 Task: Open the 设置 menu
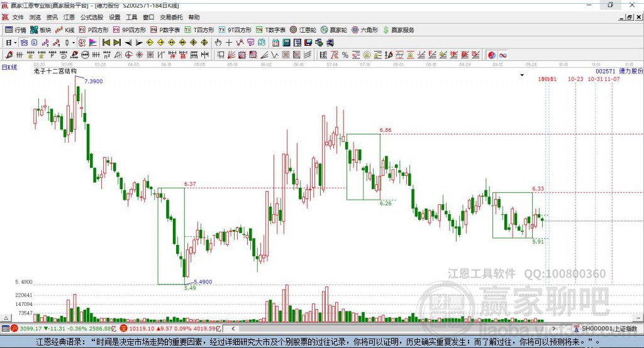pos(114,17)
